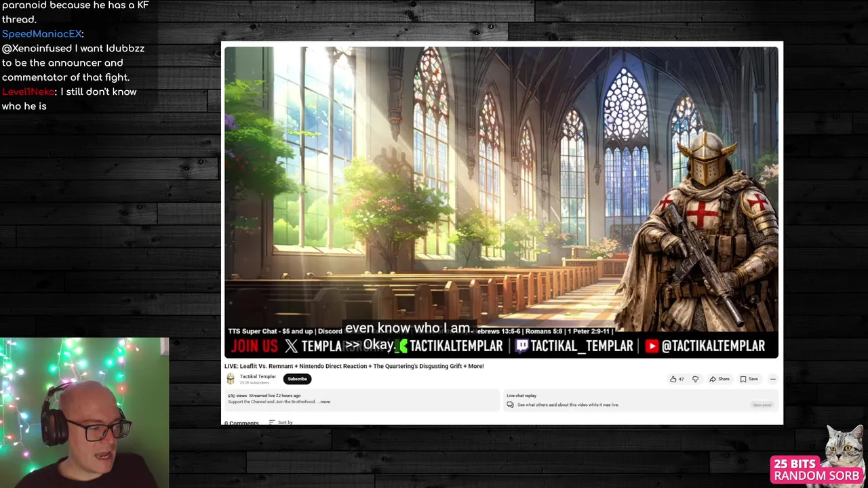Click the JOIN US text in the banner
Viewport: 868px width, 488px height.
(x=254, y=346)
